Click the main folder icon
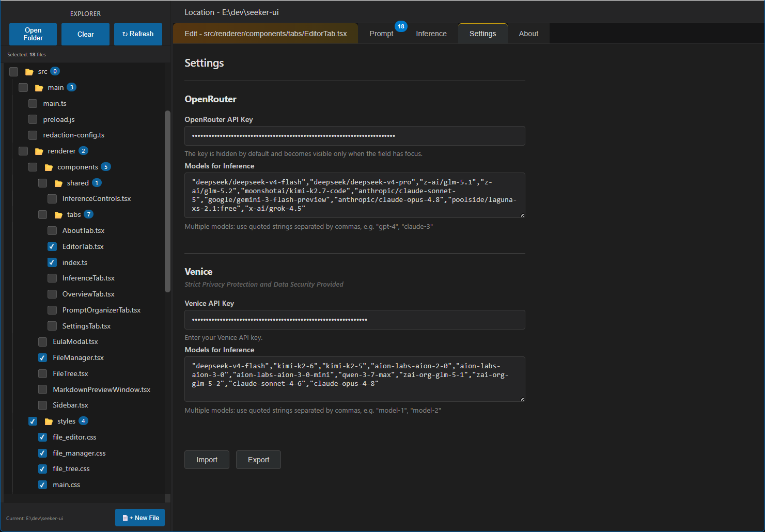 [x=39, y=88]
